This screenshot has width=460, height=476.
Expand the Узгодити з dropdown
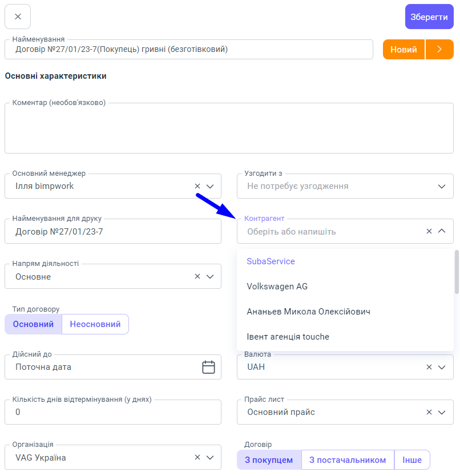pos(441,186)
